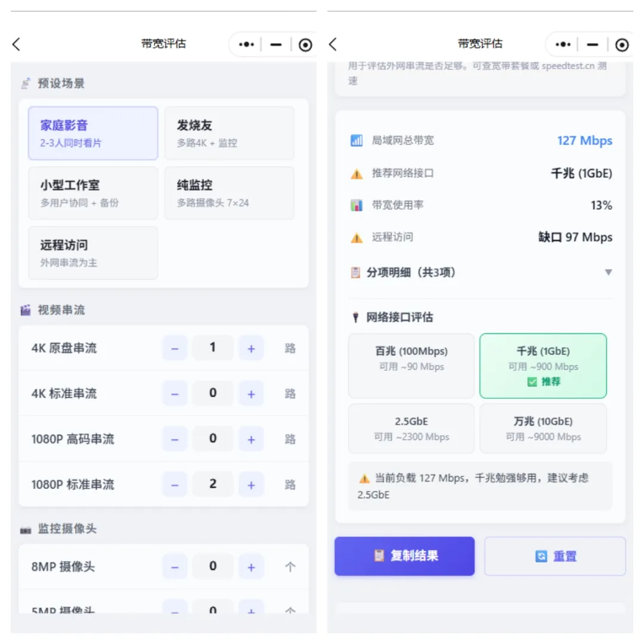Image resolution: width=644 pixels, height=644 pixels.
Task: Increase 8MP 摄像头 count
Action: point(252,567)
